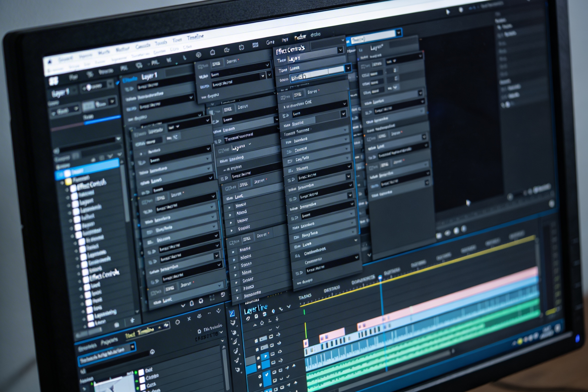Click the star icon under layer list
Image resolution: width=588 pixels, height=392 pixels.
132,320
